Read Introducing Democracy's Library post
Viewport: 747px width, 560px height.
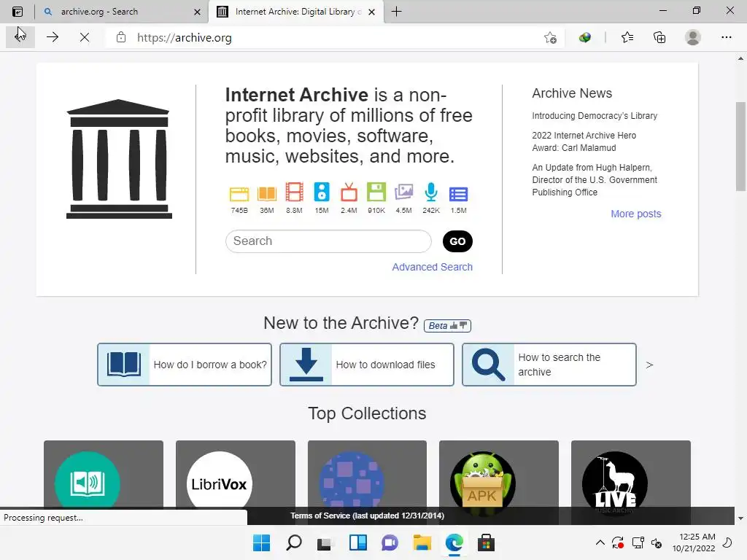(x=595, y=116)
